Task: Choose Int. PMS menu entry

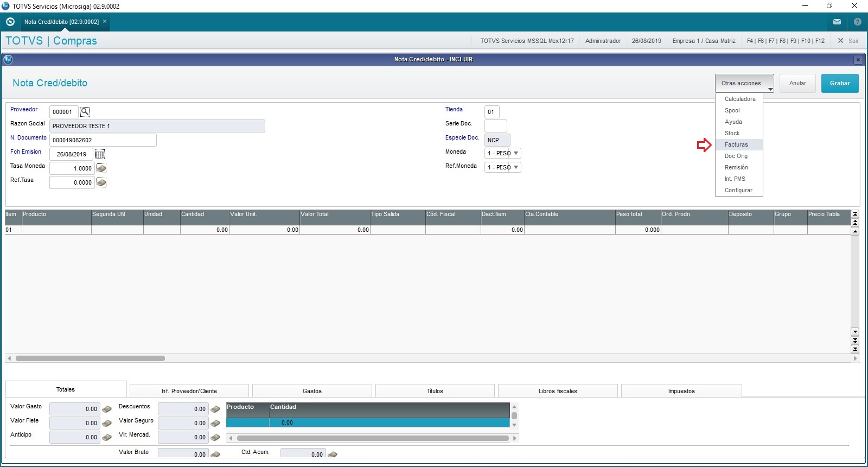Action: click(x=739, y=179)
